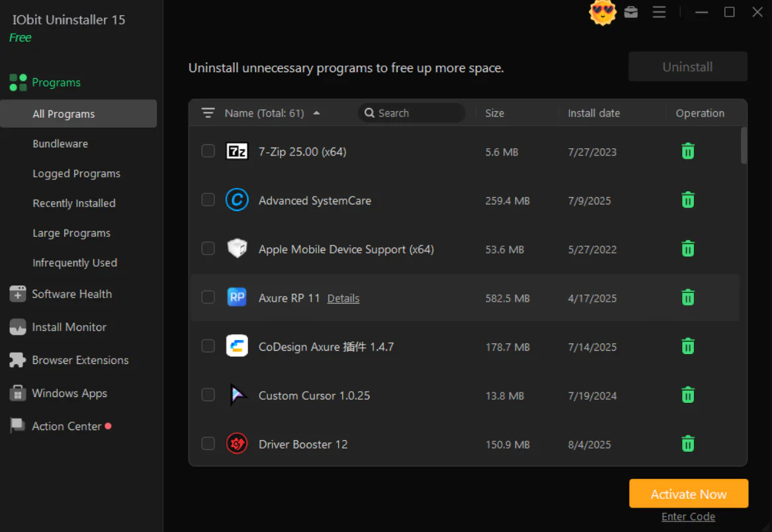
Task: Check the checkbox for Advanced SystemCare
Action: coord(208,200)
